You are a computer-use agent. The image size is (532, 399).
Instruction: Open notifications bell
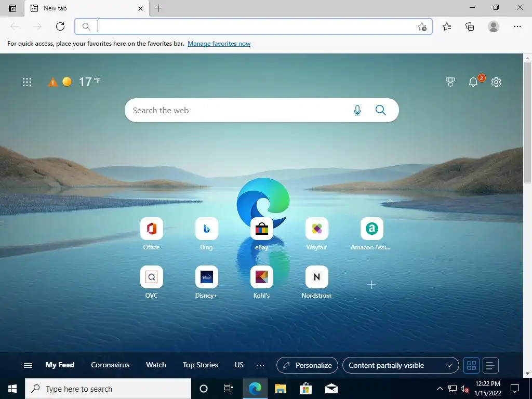(x=473, y=82)
